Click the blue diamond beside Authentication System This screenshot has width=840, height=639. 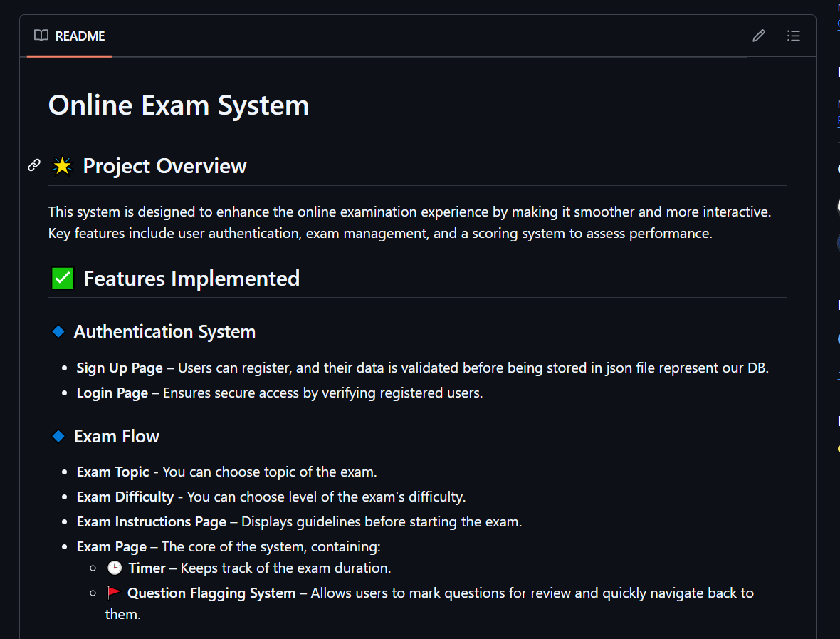point(58,330)
